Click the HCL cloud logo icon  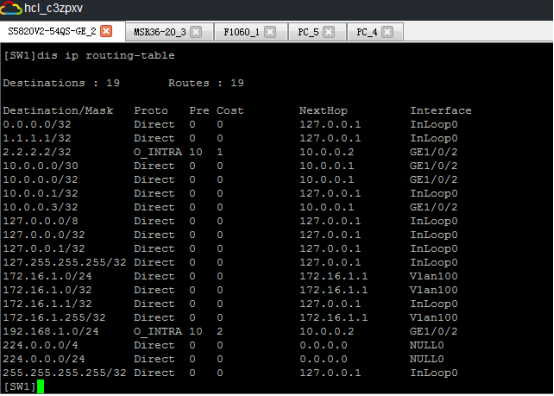click(x=11, y=8)
